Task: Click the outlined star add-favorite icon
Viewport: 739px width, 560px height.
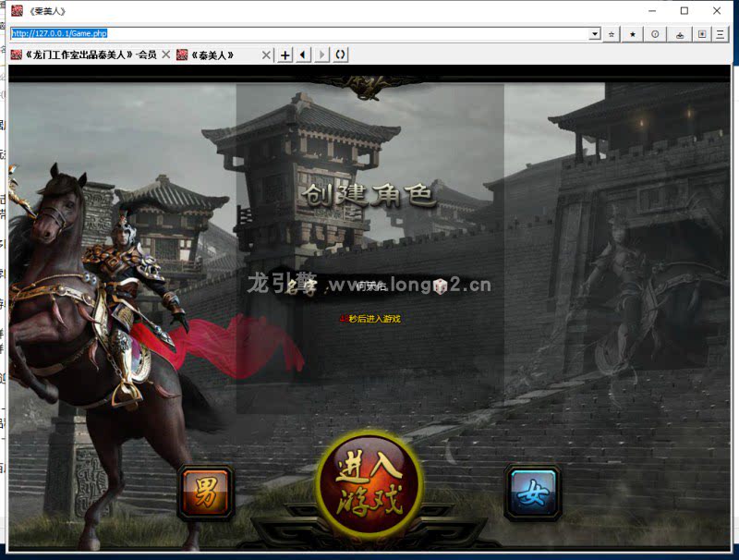Action: [x=612, y=34]
